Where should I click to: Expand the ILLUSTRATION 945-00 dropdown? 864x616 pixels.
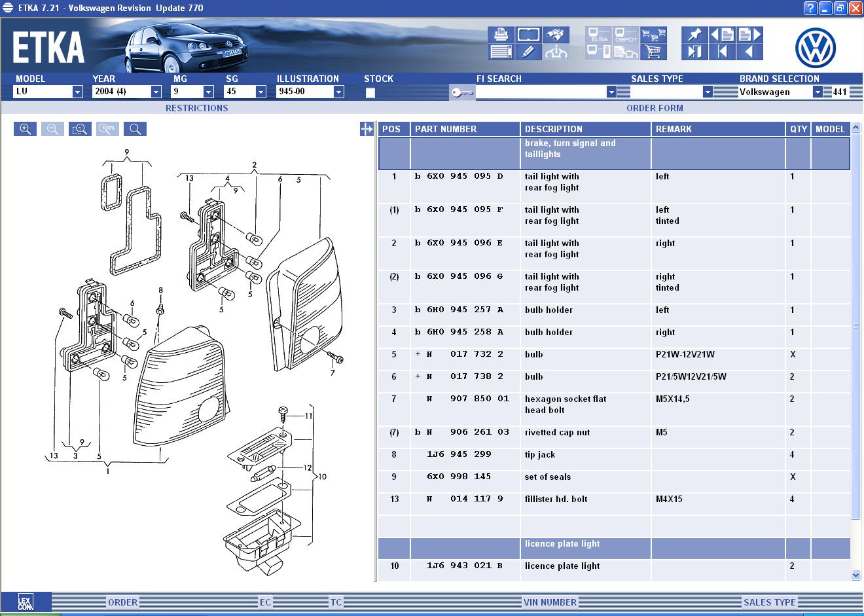pyautogui.click(x=338, y=92)
